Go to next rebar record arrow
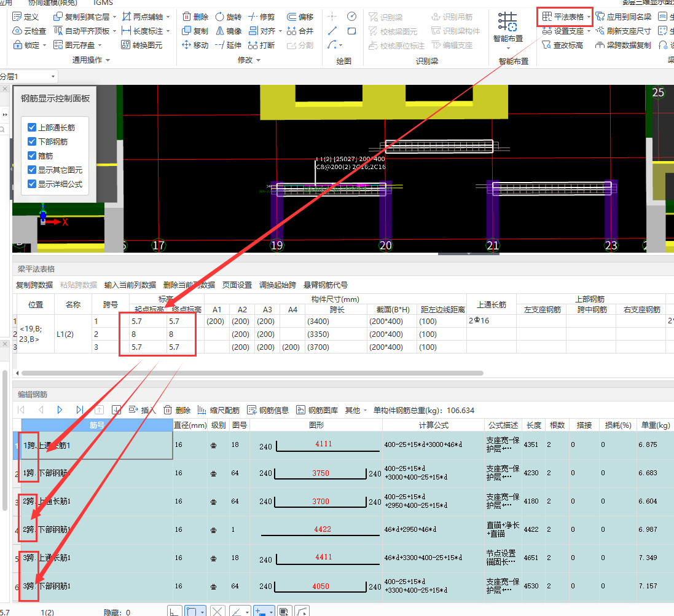The image size is (674, 616). [x=60, y=410]
